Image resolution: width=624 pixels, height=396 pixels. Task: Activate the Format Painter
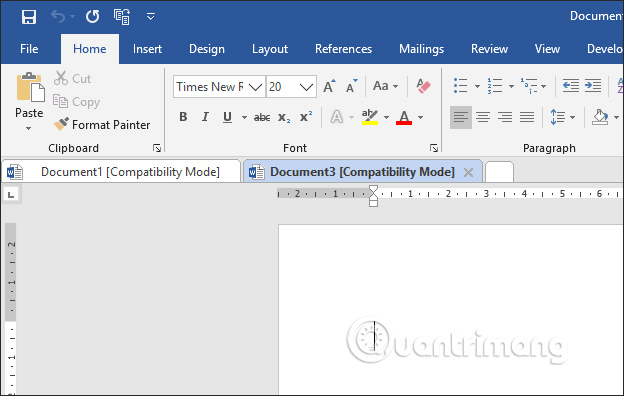(102, 125)
